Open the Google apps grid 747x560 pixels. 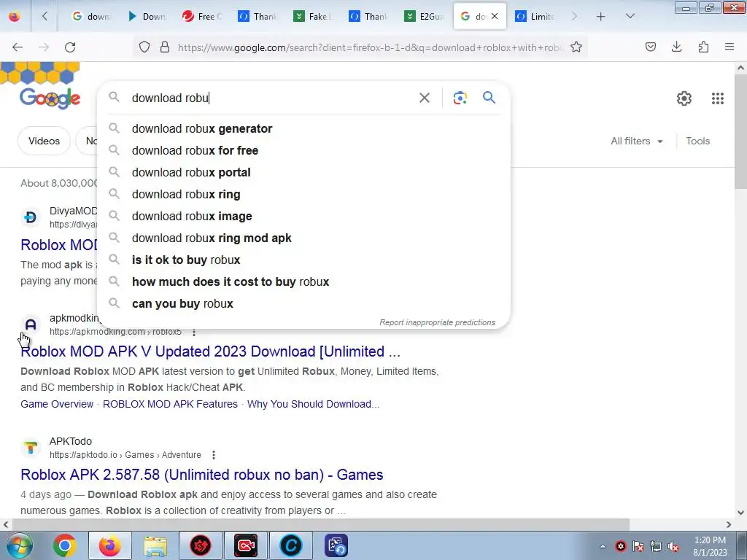[x=718, y=98]
